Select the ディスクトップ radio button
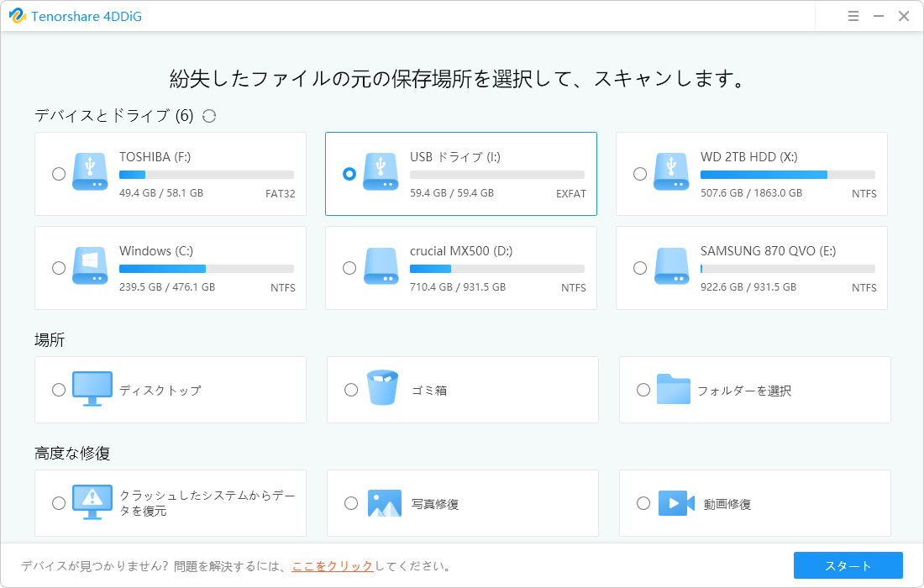 (x=58, y=390)
